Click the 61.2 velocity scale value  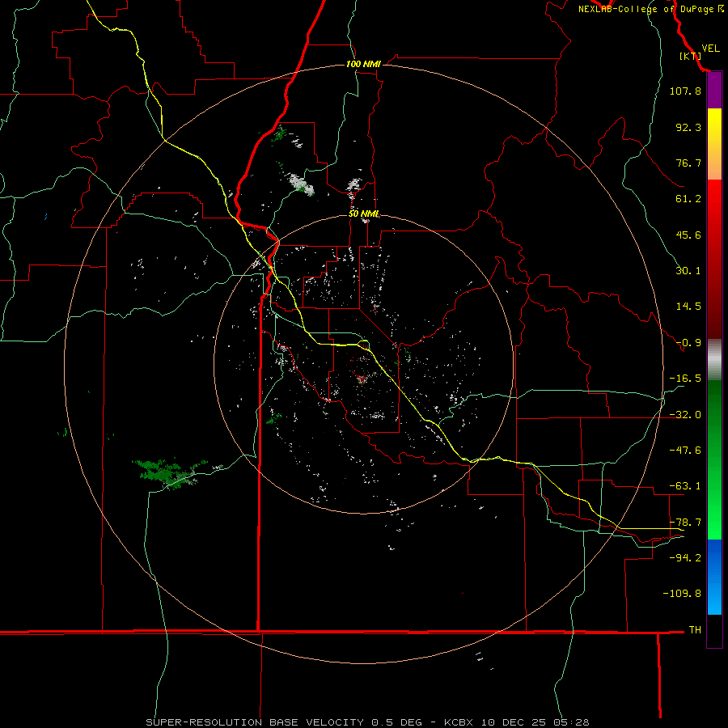click(x=688, y=199)
